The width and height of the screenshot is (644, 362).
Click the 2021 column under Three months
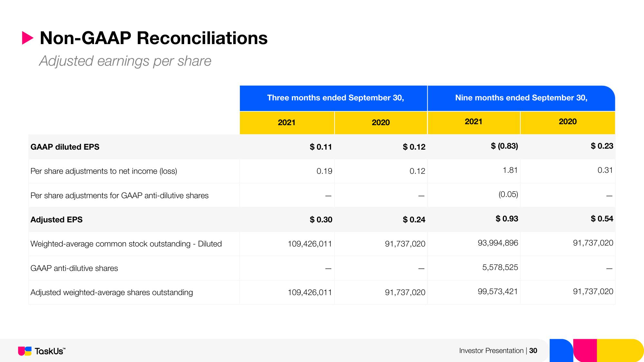coord(287,123)
